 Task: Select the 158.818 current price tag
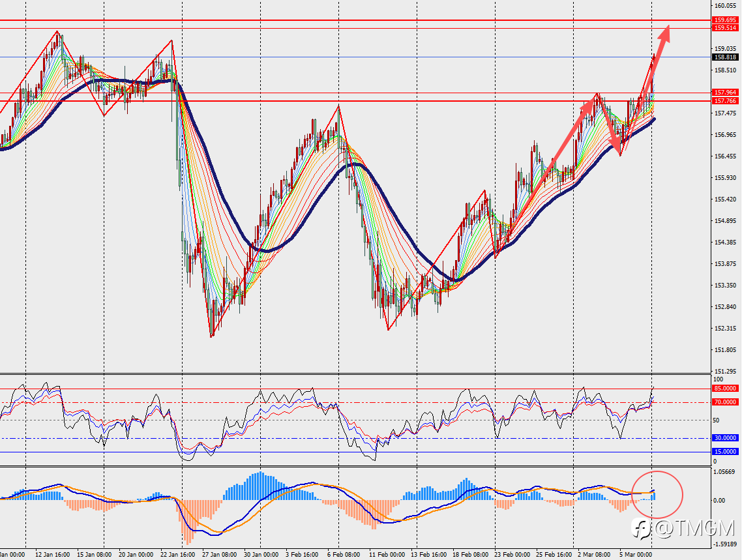(x=725, y=57)
